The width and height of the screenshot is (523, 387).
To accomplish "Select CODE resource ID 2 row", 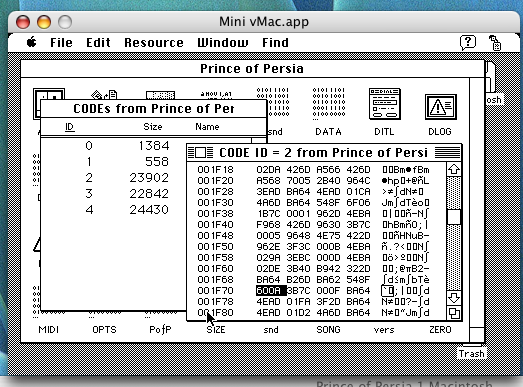I will (x=113, y=177).
